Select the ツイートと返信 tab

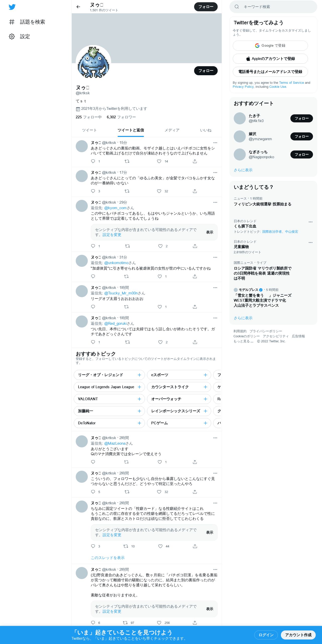point(131,130)
